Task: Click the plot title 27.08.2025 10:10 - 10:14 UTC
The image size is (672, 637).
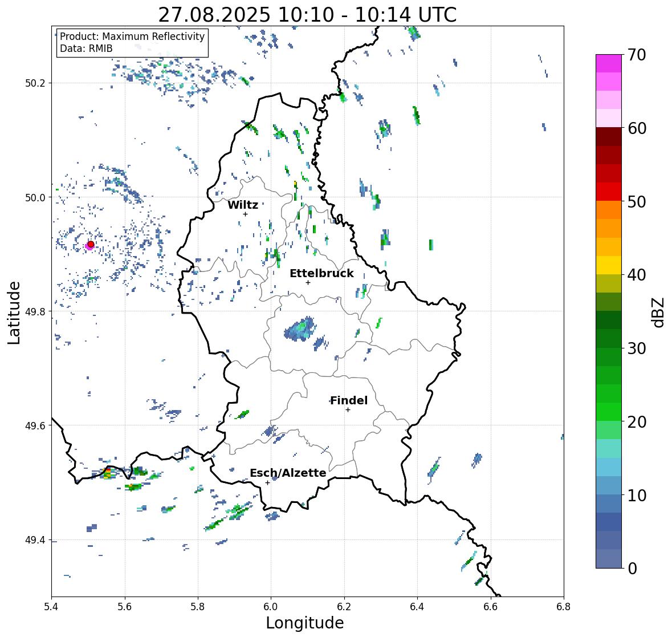Action: pyautogui.click(x=307, y=15)
